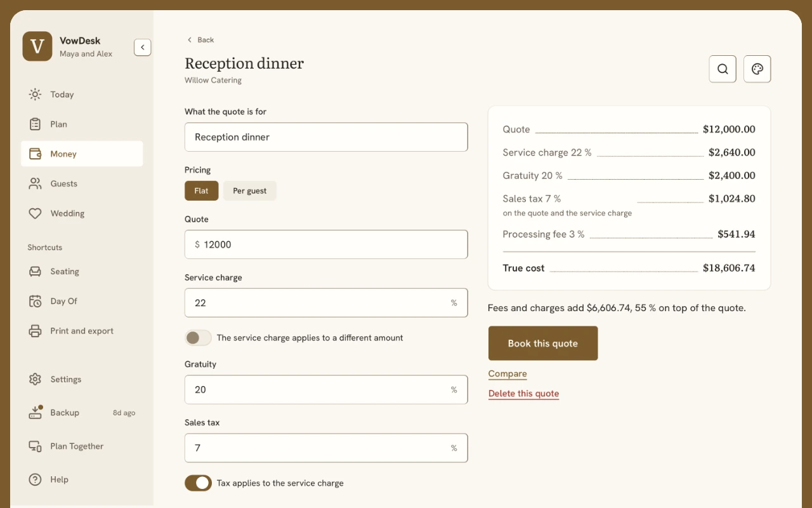The width and height of the screenshot is (812, 508).
Task: Click the Gratuity percentage field
Action: click(x=326, y=390)
